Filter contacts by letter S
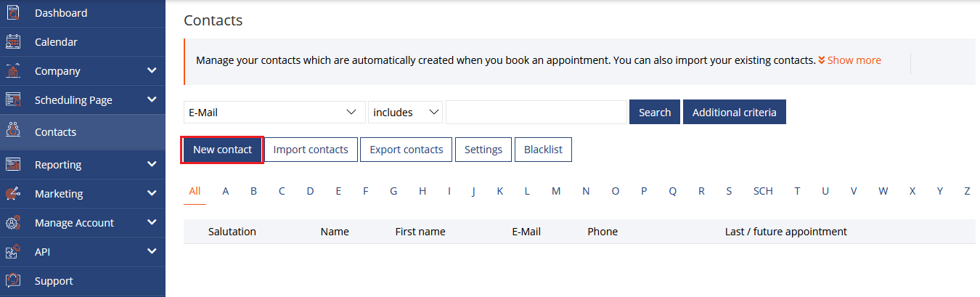Viewport: 980px width, 297px height. [729, 191]
